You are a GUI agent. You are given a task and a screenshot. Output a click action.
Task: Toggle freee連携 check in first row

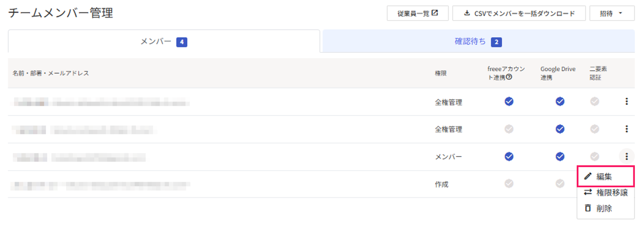509,102
